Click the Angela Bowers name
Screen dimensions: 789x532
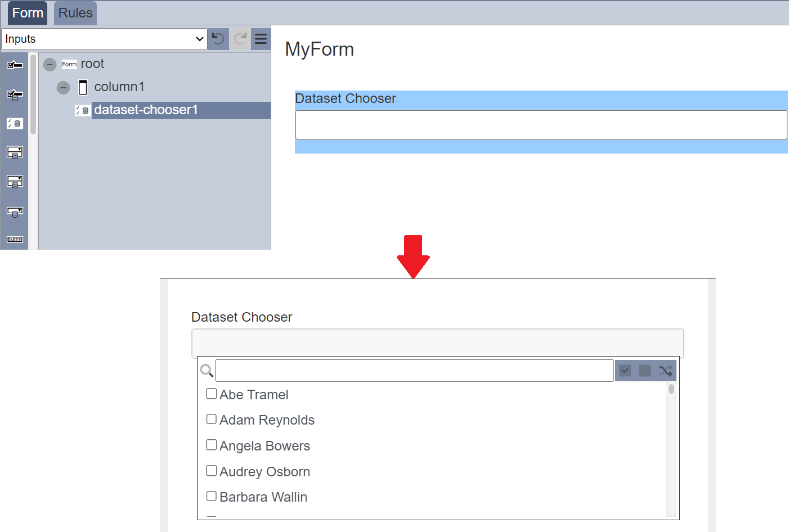pyautogui.click(x=265, y=446)
